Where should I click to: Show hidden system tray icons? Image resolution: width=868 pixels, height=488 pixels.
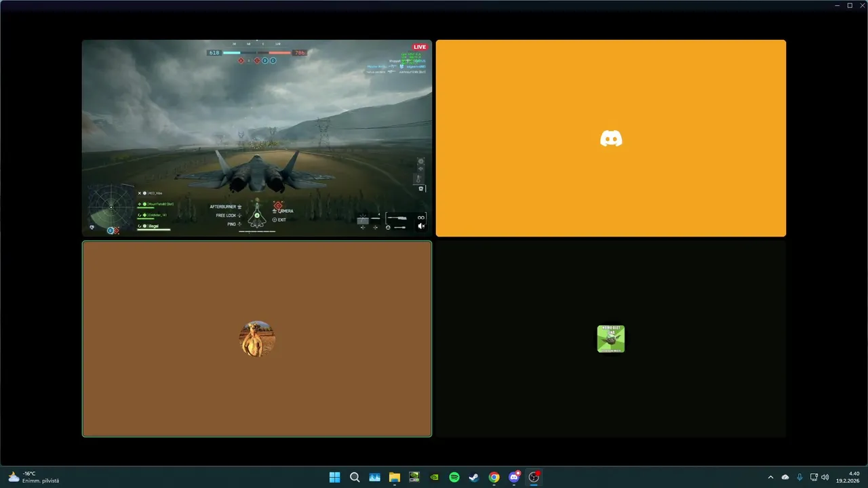[x=770, y=477]
